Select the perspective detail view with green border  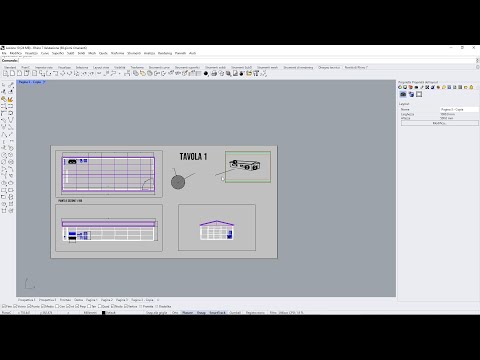248,167
